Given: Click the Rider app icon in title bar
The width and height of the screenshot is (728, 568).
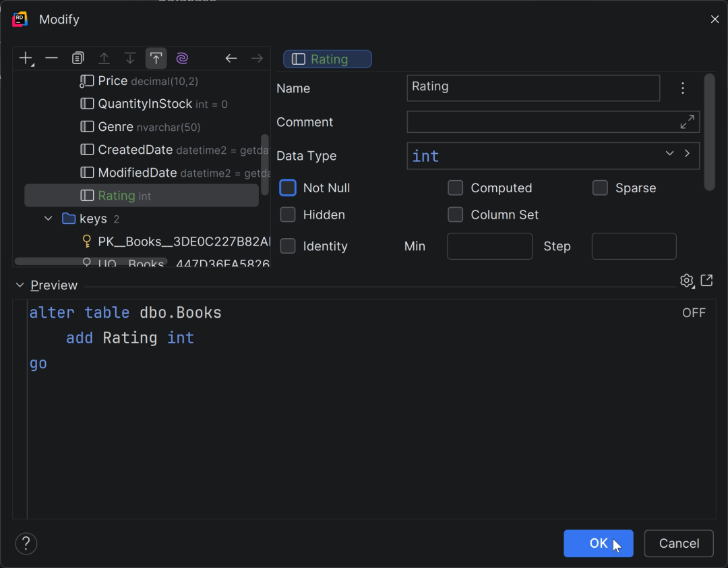Looking at the screenshot, I should click(x=20, y=20).
